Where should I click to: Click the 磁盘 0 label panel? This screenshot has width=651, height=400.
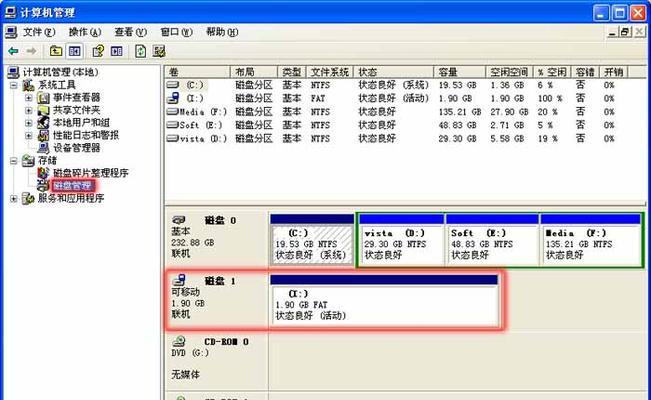click(216, 239)
